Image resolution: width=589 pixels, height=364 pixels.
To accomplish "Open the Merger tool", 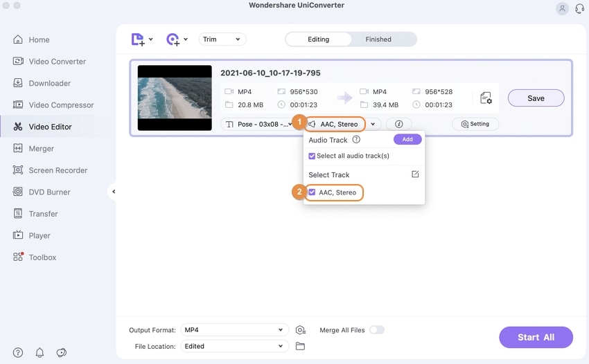I will click(x=34, y=149).
